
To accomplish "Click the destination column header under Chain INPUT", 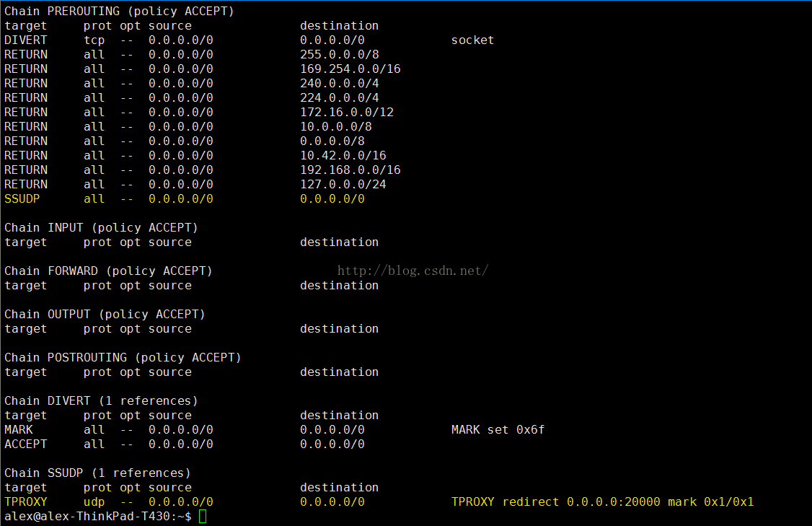I will tap(339, 242).
